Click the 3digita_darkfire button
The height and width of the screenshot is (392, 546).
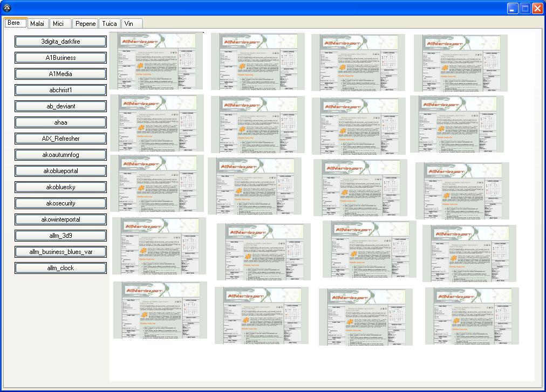(x=60, y=42)
